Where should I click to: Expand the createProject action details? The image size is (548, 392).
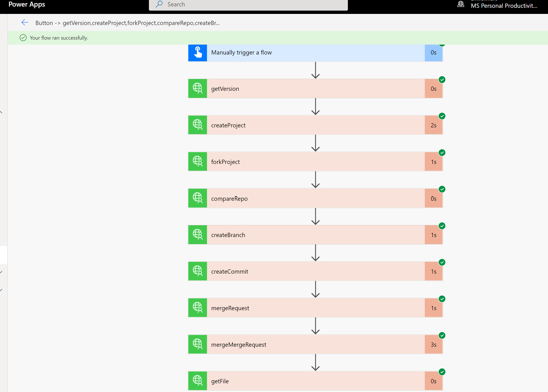click(314, 125)
